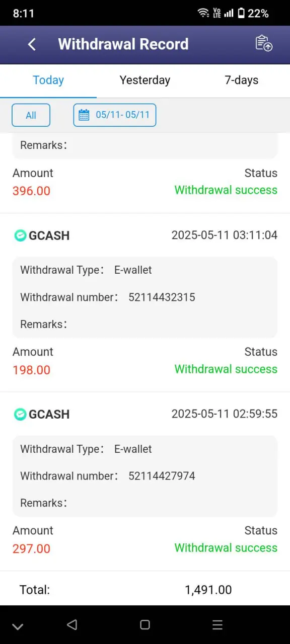Tap battery indicator in status bar
Image resolution: width=290 pixels, height=644 pixels.
[241, 14]
